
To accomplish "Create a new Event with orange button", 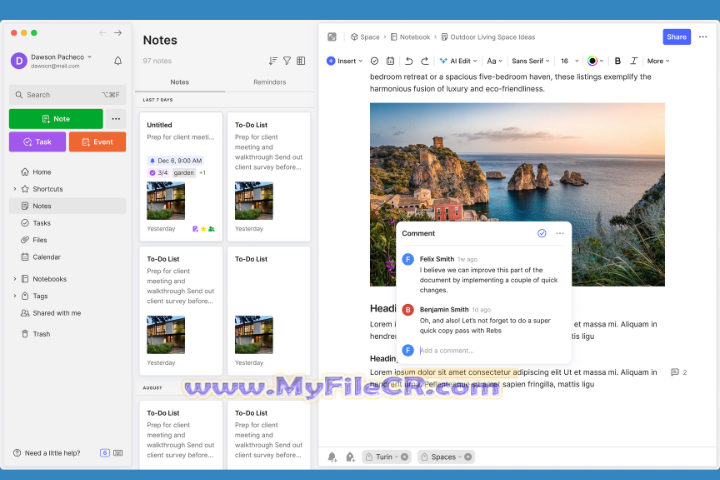I will coord(97,141).
